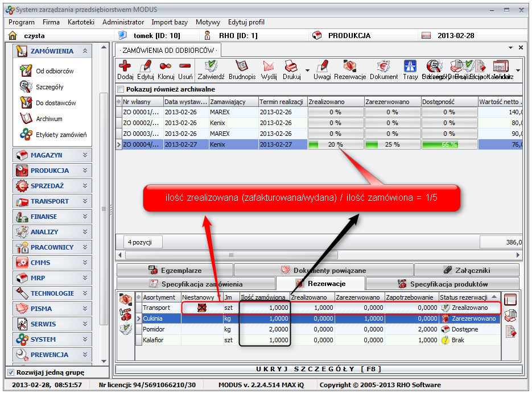Click the Zatwierdź approve icon

[x=211, y=67]
